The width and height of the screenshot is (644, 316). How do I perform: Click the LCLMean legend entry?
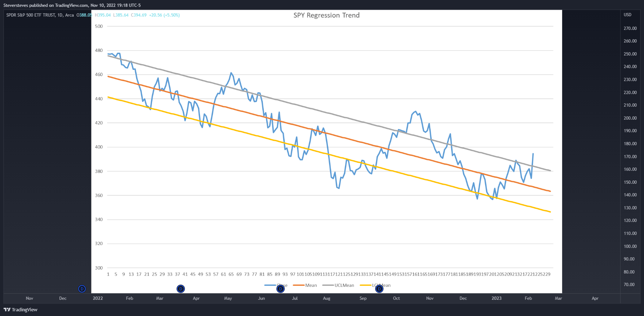[375, 285]
